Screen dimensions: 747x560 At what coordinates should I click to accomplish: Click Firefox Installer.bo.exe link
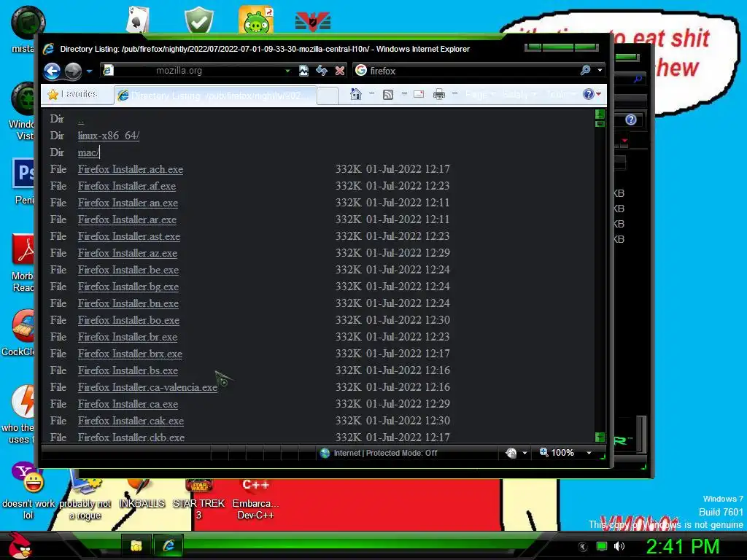coord(128,320)
